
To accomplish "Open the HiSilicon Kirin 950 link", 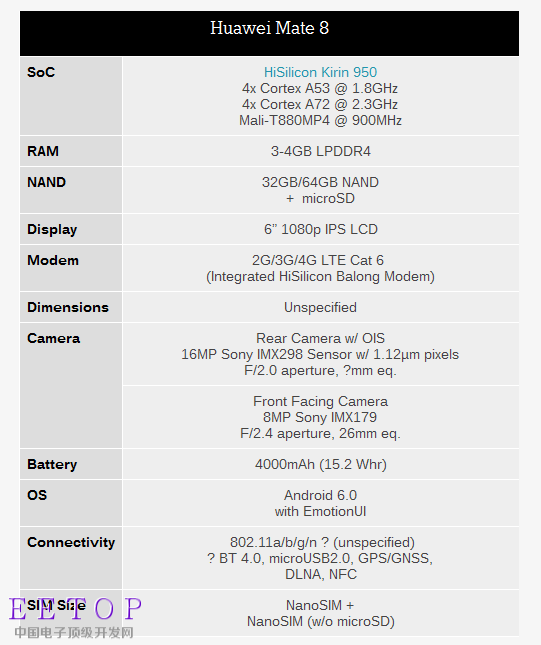I will (x=320, y=72).
